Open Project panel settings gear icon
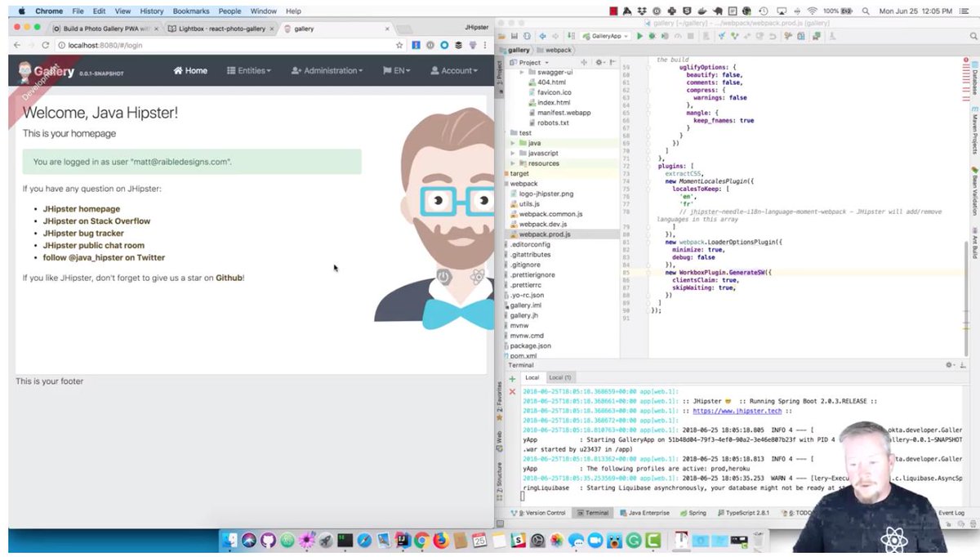Image resolution: width=980 pixels, height=557 pixels. (598, 62)
